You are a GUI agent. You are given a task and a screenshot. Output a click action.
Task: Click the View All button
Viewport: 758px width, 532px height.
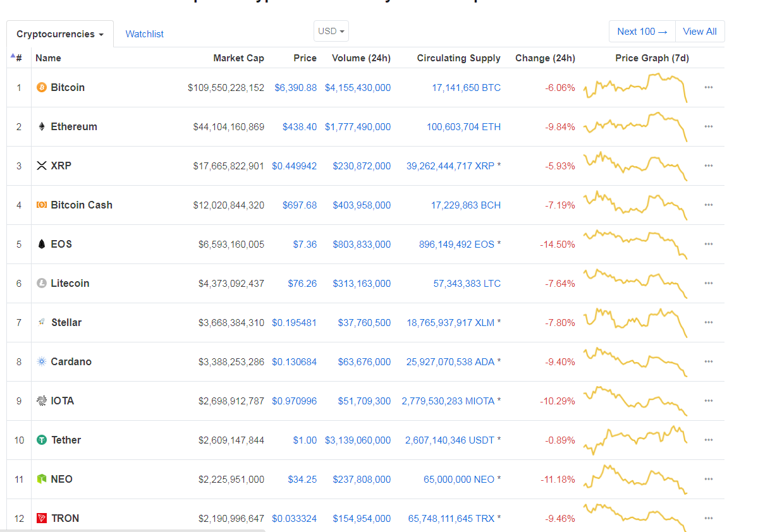699,32
